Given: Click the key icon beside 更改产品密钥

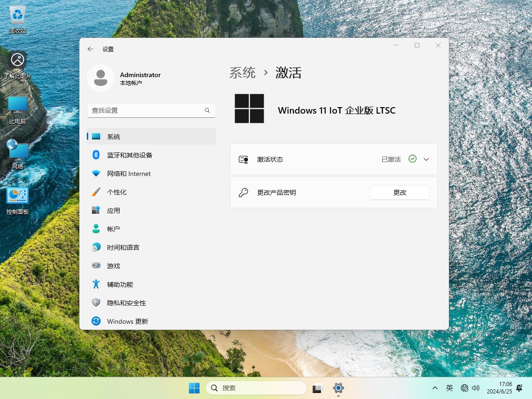Looking at the screenshot, I should [x=243, y=193].
